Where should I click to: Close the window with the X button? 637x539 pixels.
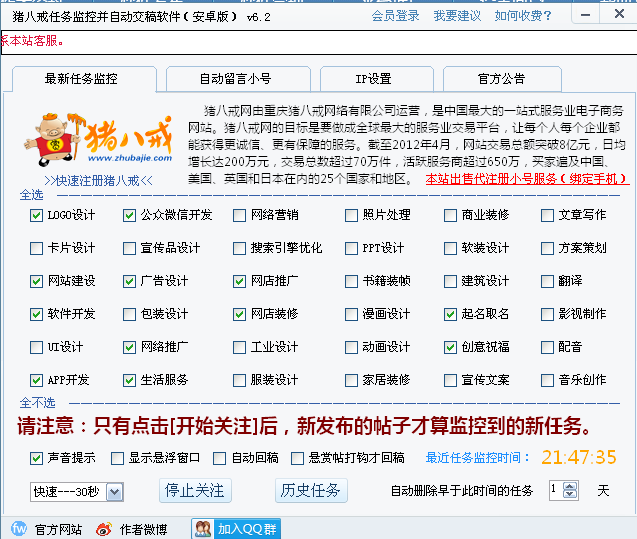point(619,14)
